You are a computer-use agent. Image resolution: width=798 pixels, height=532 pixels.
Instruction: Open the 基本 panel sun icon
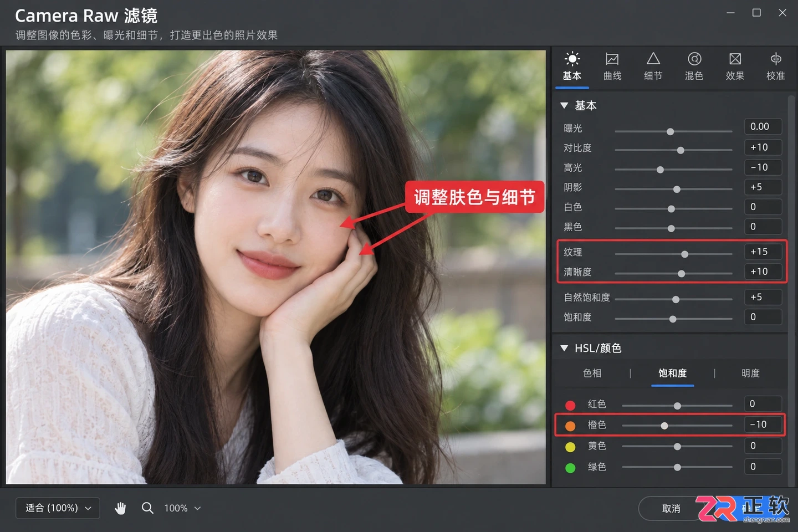tap(572, 59)
